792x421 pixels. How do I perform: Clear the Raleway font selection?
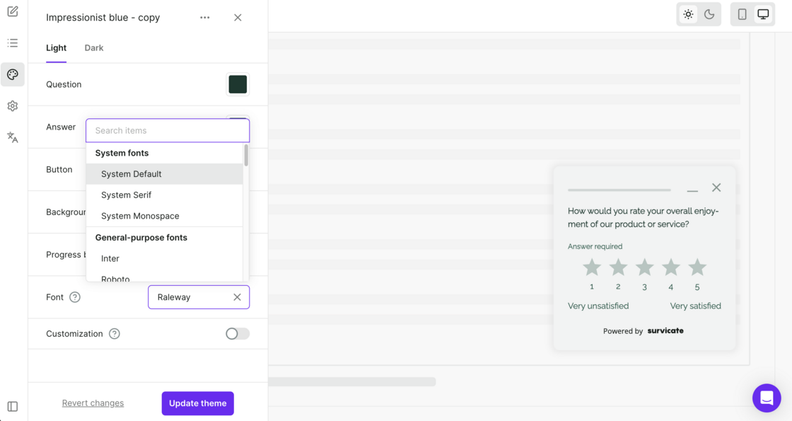pos(237,297)
